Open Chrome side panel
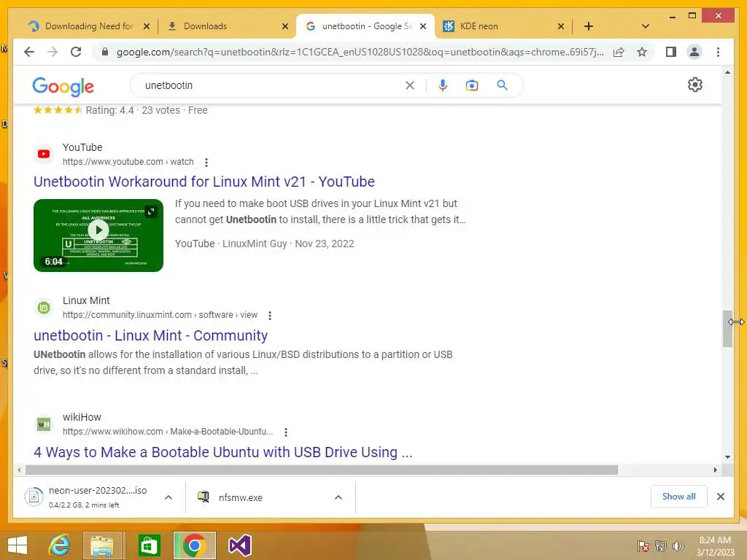Screen dimensions: 747x560 [x=671, y=52]
